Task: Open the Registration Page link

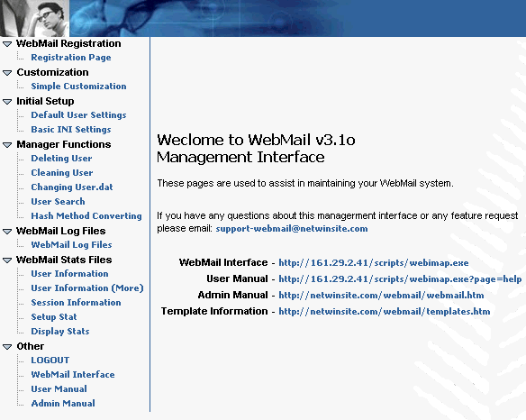Action: click(x=71, y=58)
